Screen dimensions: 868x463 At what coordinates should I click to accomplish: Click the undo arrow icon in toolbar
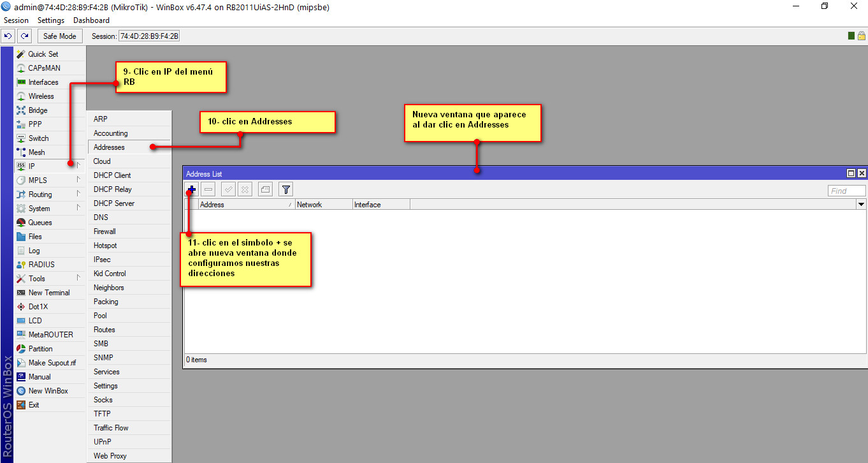coord(8,36)
